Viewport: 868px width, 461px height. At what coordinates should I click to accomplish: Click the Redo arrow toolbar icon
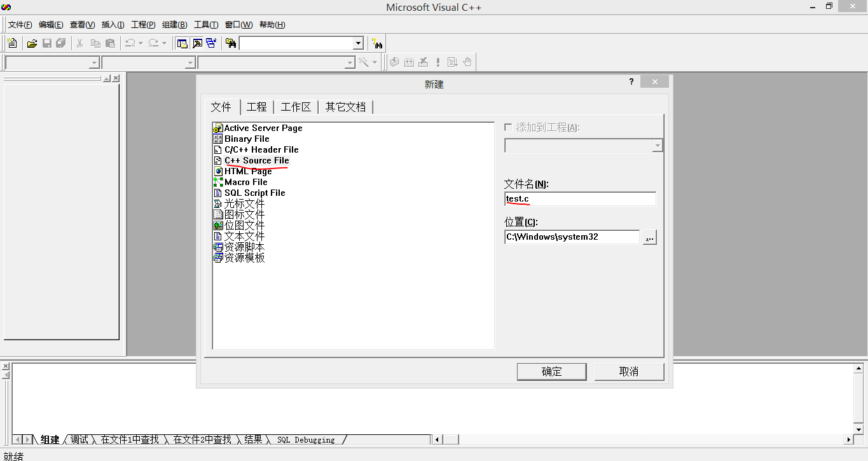point(153,43)
